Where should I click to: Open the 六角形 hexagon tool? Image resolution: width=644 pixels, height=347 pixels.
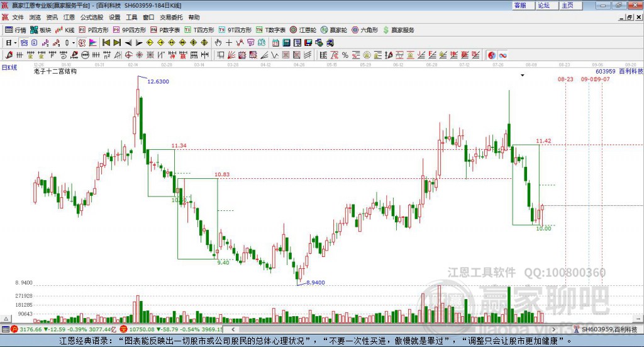[365, 30]
